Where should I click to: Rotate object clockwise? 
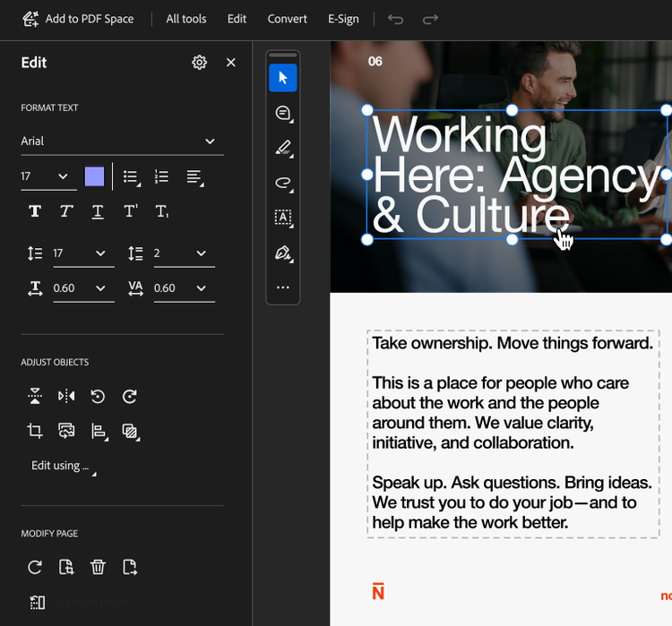(129, 397)
